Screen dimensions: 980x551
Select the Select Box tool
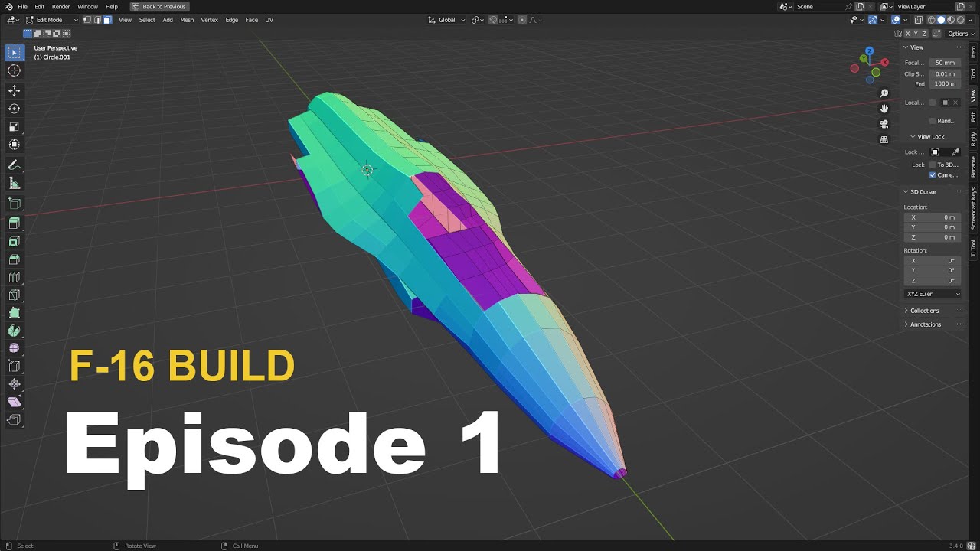point(14,53)
